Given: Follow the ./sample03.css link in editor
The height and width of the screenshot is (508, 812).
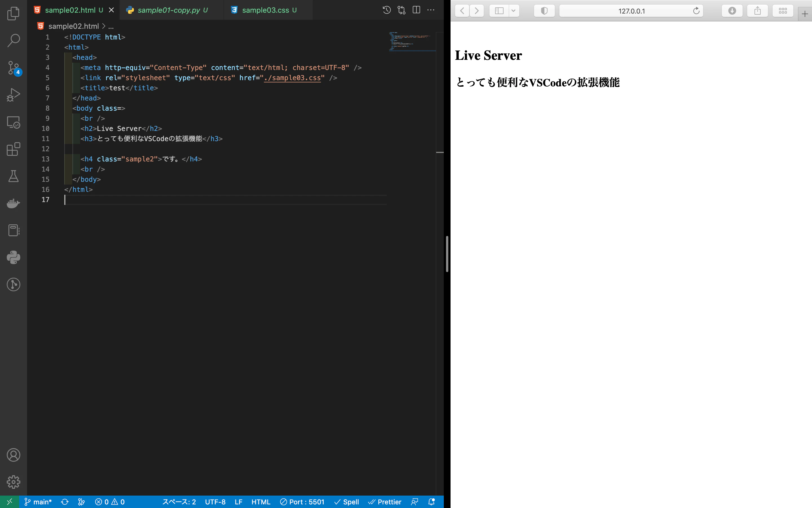Looking at the screenshot, I should click(292, 78).
